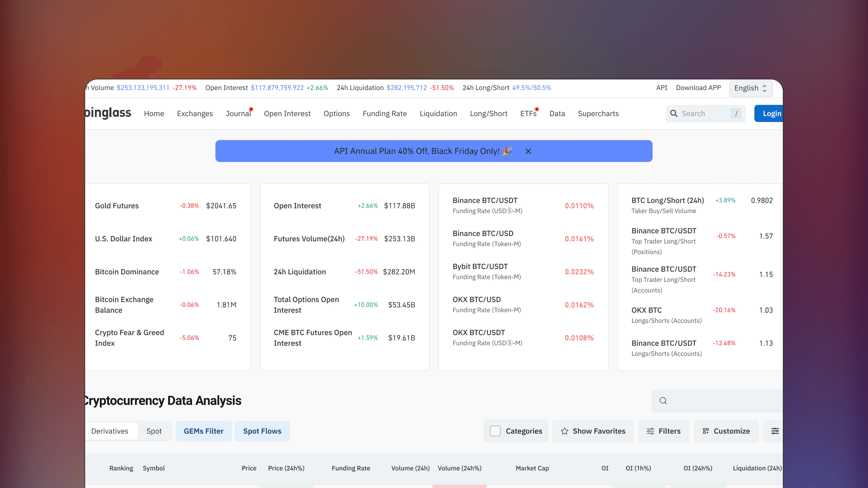Screen dimensions: 868x488
Task: Click the magnifier icon in the navbar search
Action: pos(674,114)
